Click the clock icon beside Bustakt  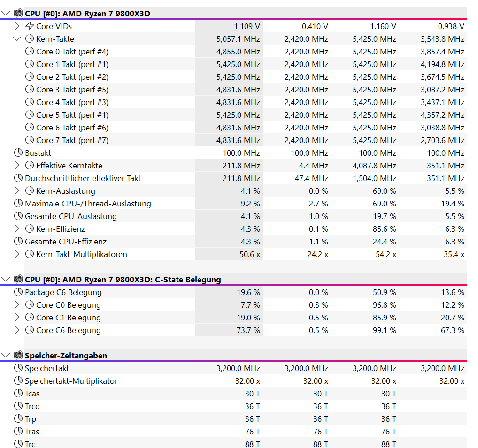(18, 152)
